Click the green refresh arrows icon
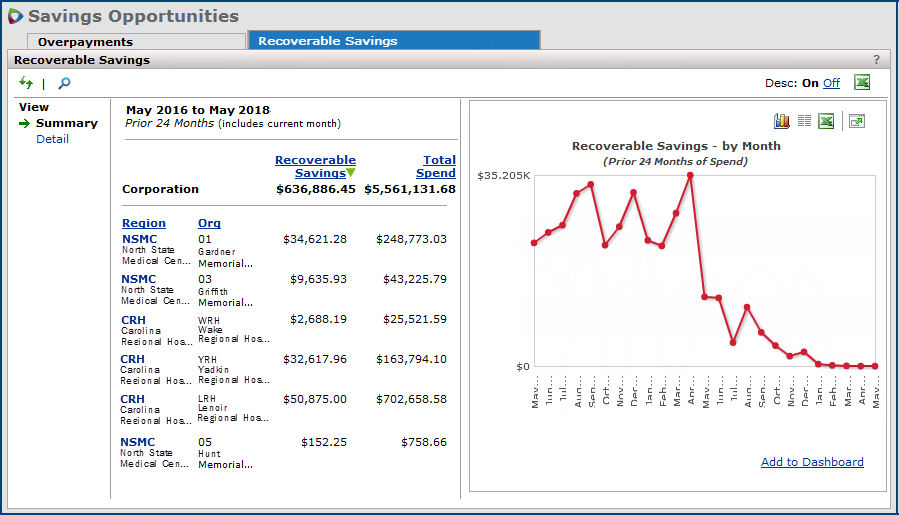 (26, 84)
